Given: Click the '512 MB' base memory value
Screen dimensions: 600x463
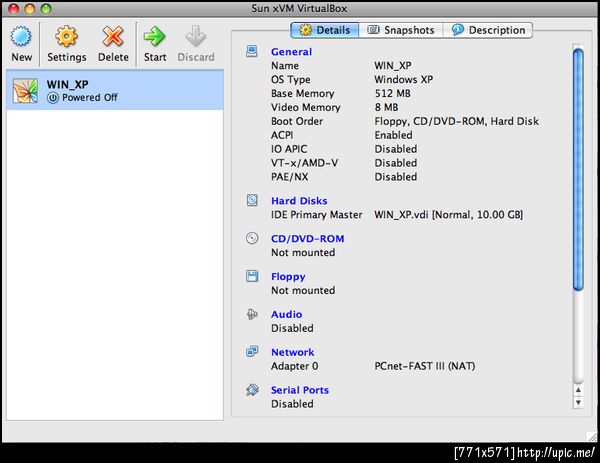Looking at the screenshot, I should [x=392, y=93].
